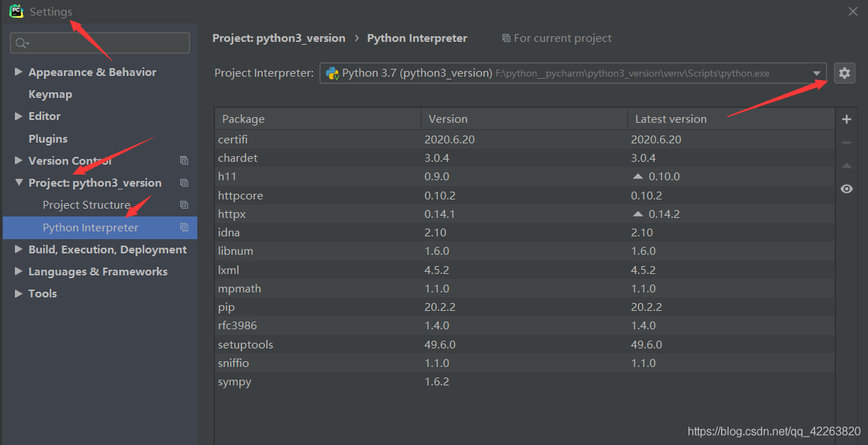Open the Plugins settings page

48,139
